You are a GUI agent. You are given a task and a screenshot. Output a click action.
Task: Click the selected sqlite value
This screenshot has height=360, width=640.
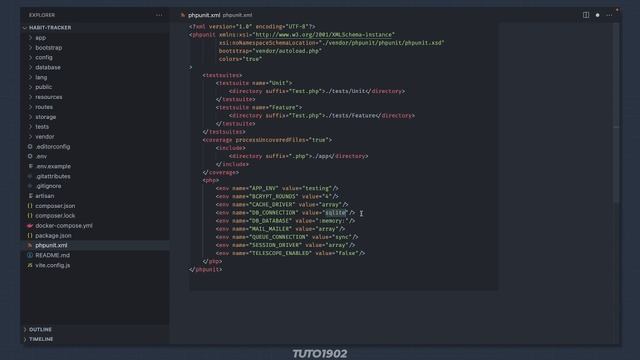336,213
